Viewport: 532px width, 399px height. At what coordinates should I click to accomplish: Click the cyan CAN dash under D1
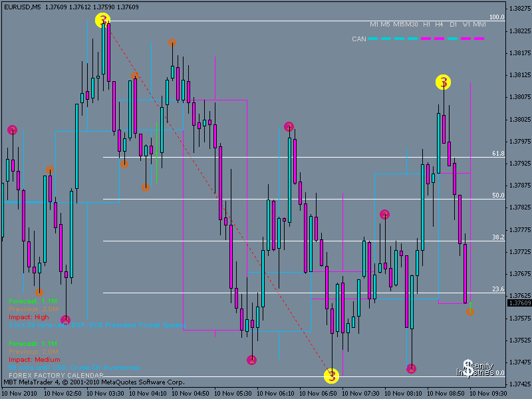[453, 39]
